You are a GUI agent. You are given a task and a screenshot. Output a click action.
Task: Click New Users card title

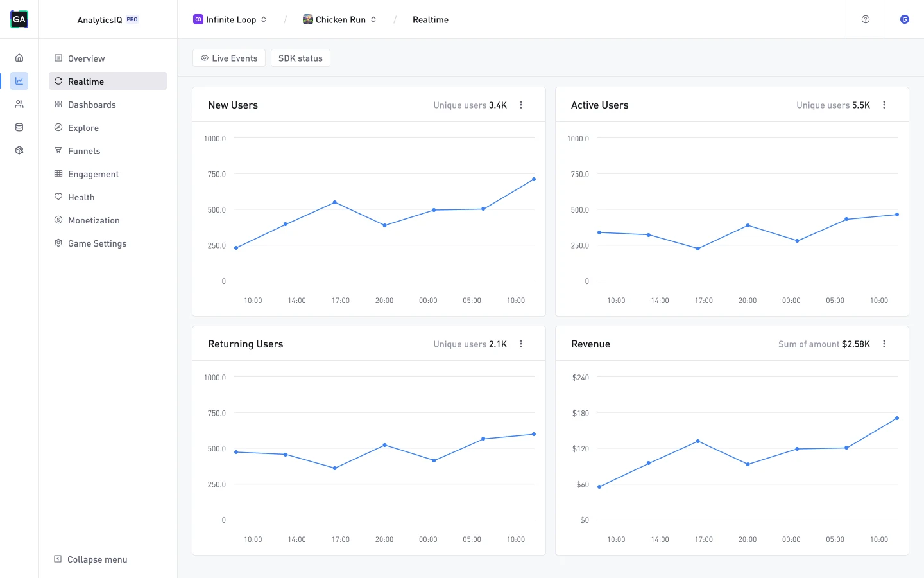tap(233, 105)
